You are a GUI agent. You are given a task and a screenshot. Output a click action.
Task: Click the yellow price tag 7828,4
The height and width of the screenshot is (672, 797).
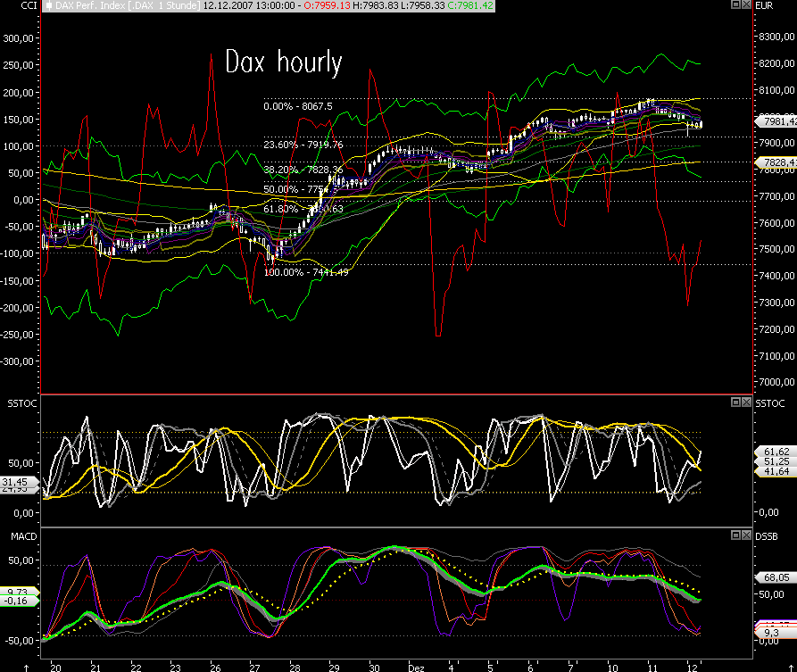click(x=776, y=162)
